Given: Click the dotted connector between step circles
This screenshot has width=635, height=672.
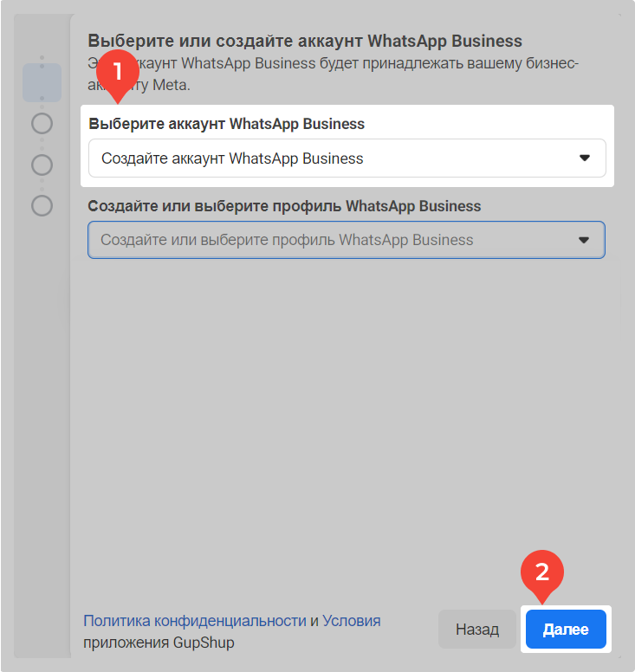Looking at the screenshot, I should coord(42,144).
